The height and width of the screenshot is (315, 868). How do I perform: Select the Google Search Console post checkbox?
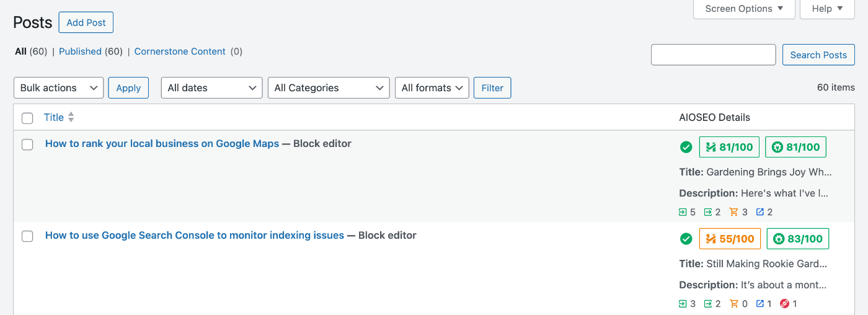pyautogui.click(x=27, y=236)
